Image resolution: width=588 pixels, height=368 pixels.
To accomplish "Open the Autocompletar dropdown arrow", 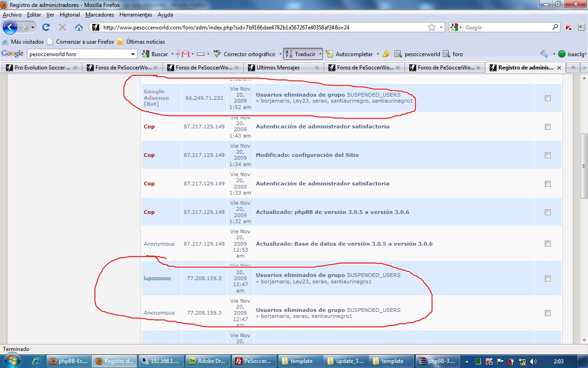I will [378, 54].
